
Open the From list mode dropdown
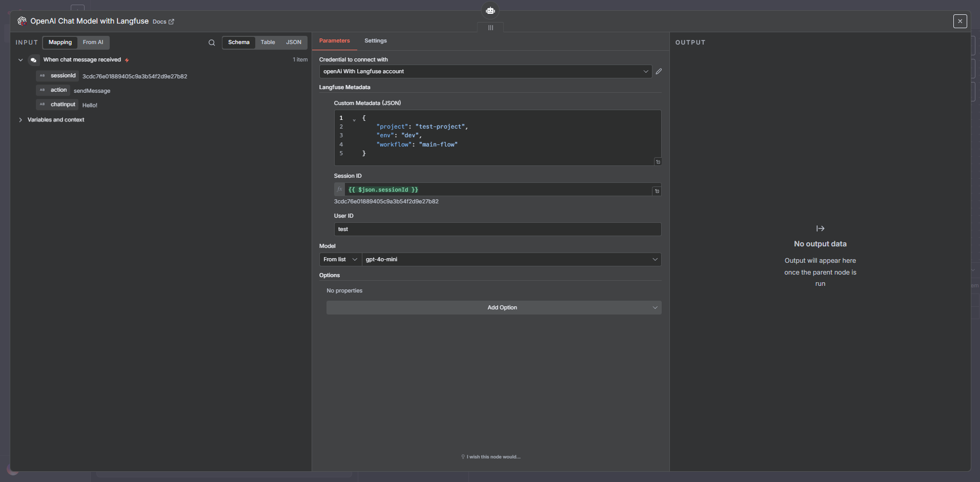[340, 260]
